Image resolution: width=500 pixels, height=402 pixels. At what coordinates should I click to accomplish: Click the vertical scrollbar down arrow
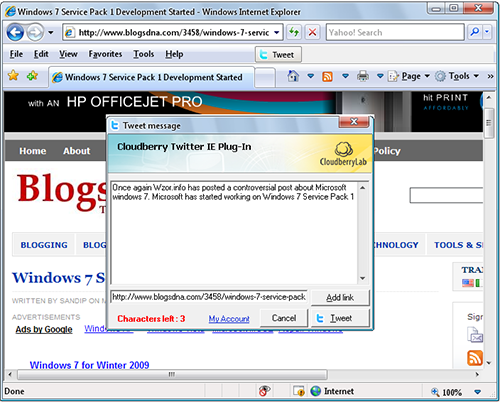[x=489, y=363]
